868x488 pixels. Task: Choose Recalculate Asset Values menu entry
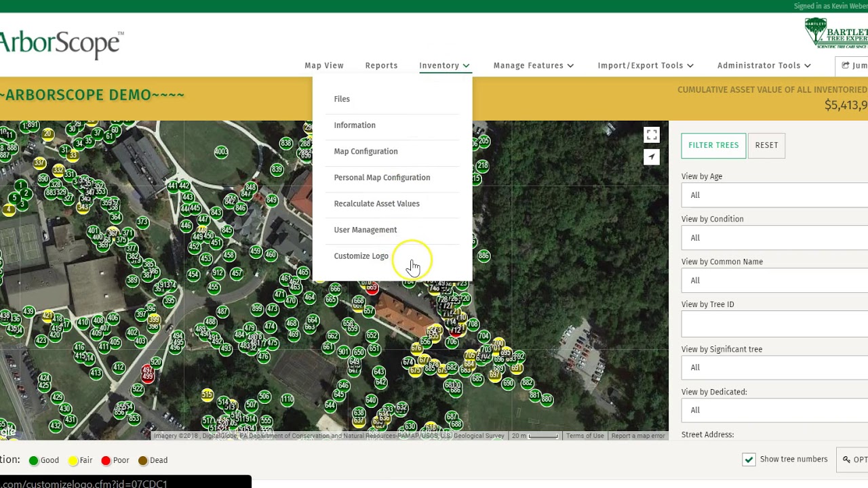[x=376, y=203]
